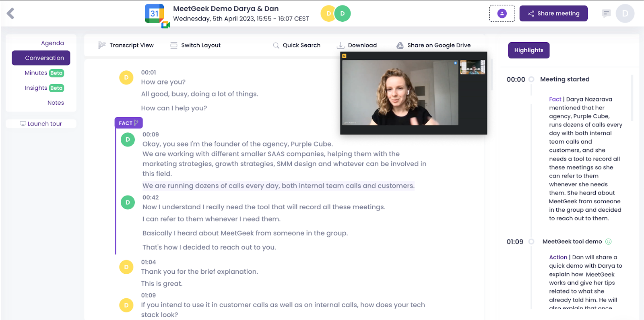Switch to the Agenda tab
This screenshot has width=644, height=320.
52,43
